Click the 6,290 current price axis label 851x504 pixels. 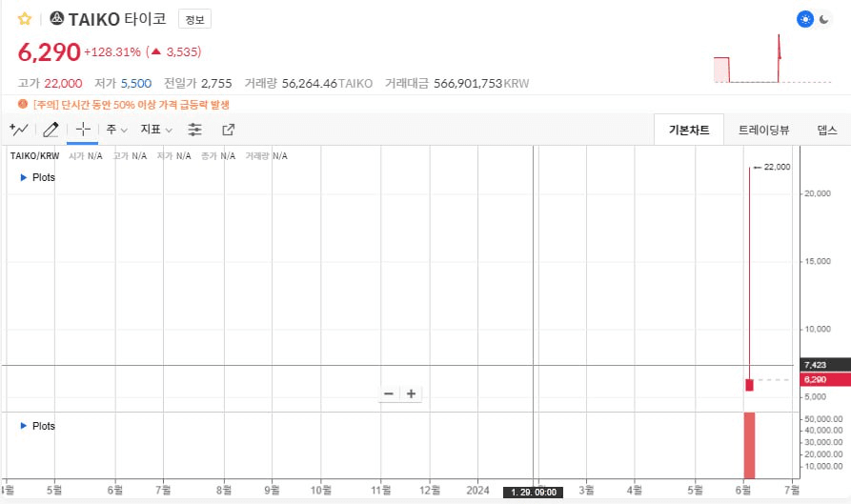[x=825, y=379]
